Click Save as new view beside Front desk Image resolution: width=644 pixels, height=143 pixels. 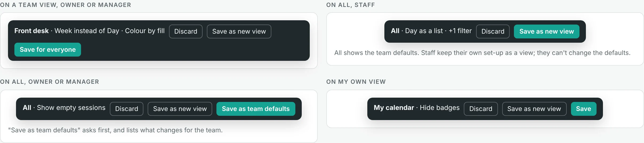point(239,31)
